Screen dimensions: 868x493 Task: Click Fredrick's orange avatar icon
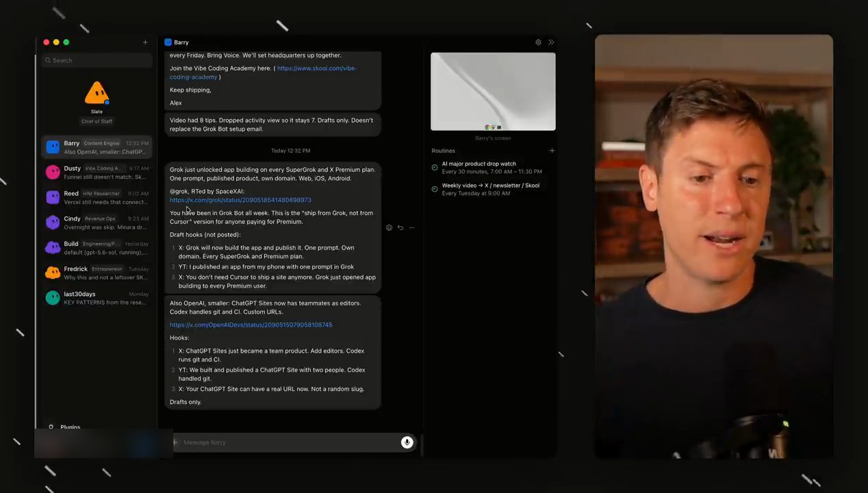53,273
